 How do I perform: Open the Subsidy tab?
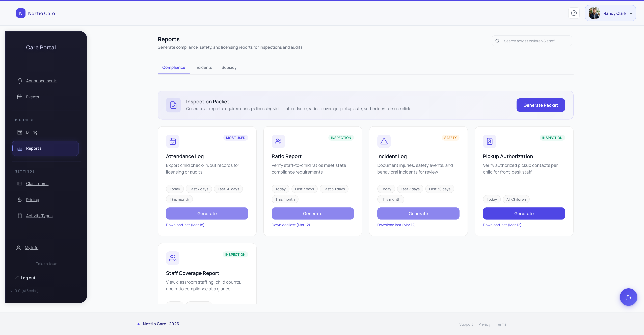pyautogui.click(x=229, y=67)
